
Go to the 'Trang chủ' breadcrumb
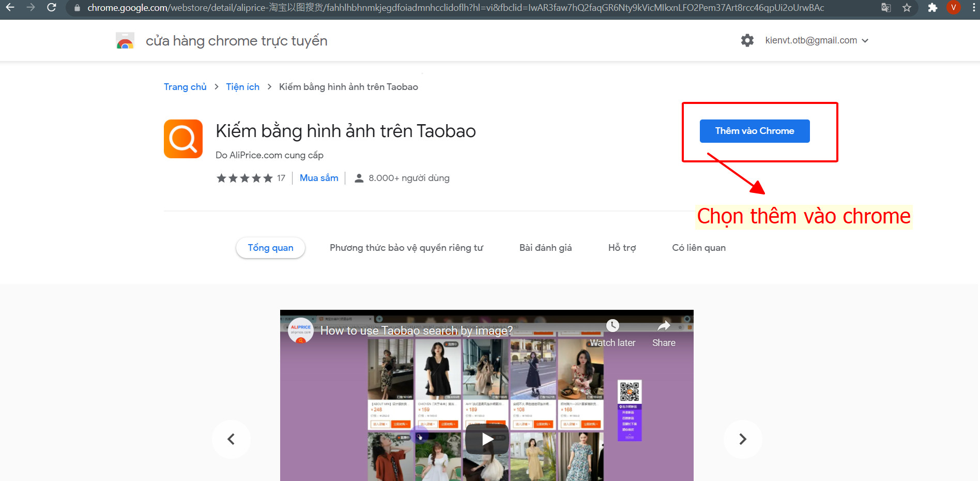coord(185,87)
